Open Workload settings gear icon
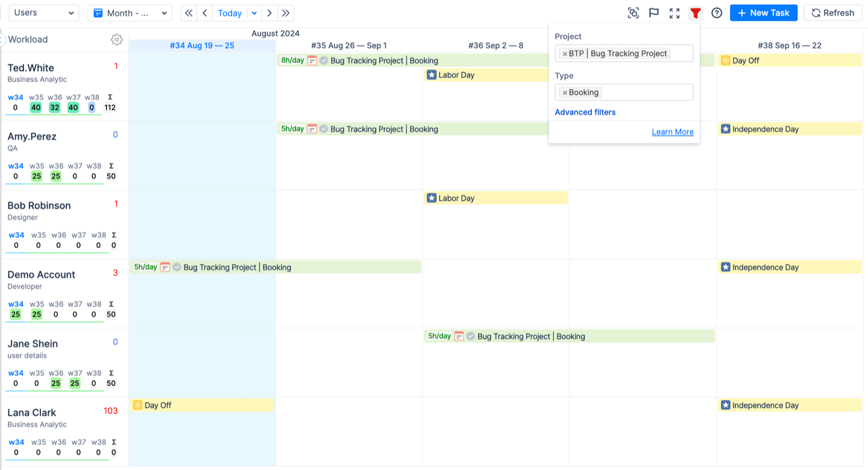This screenshot has width=868, height=470. point(117,40)
